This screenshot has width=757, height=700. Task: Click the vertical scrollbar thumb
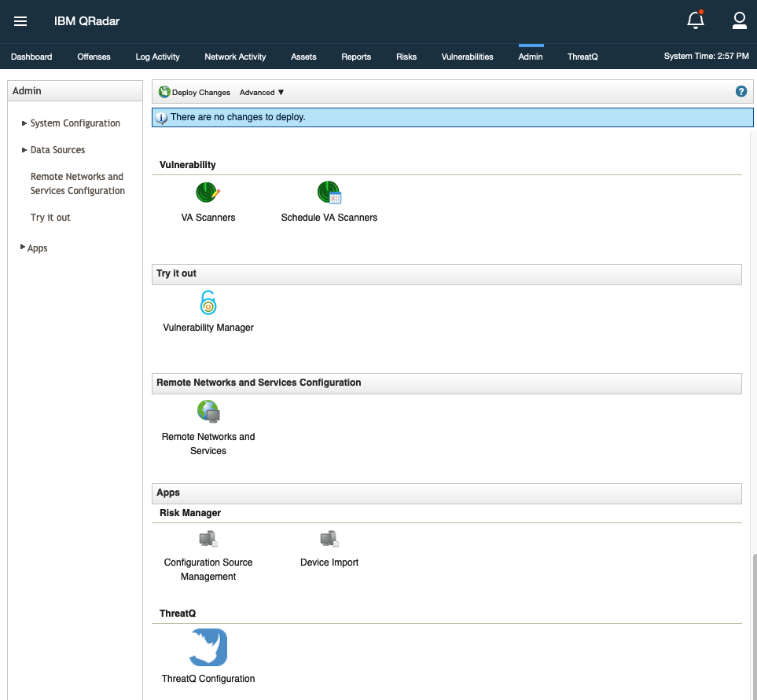755,627
